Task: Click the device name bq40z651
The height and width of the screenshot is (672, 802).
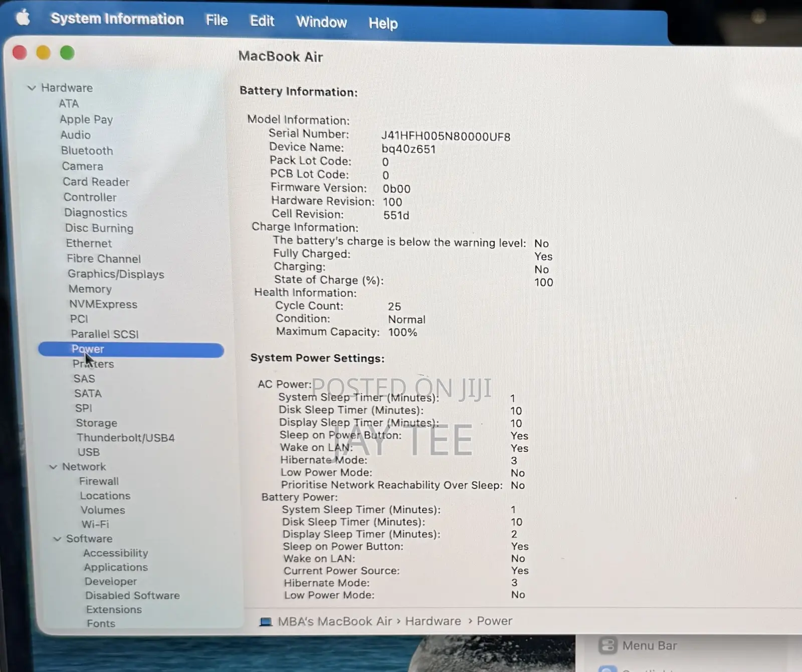Action: click(x=409, y=149)
